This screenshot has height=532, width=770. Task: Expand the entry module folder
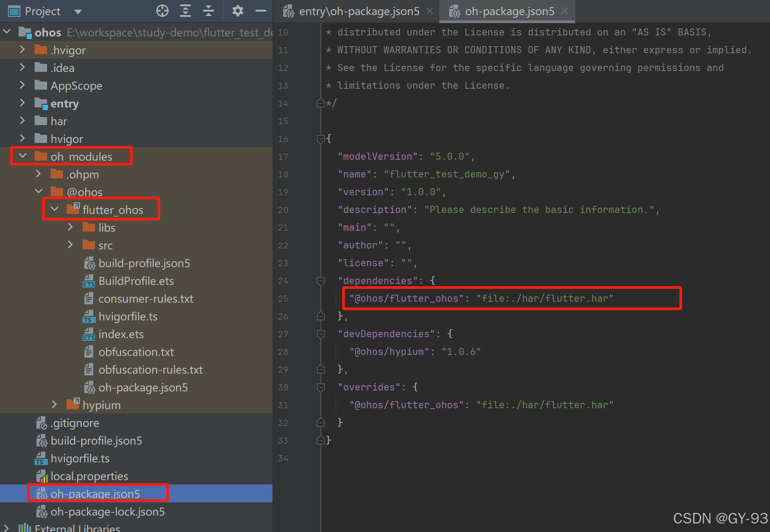tap(22, 102)
